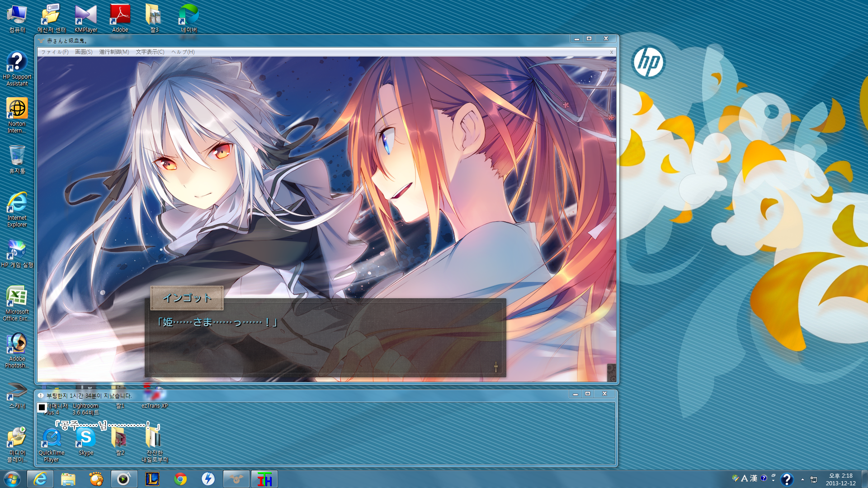
Task: Open Google Chrome from the taskbar
Action: (180, 479)
